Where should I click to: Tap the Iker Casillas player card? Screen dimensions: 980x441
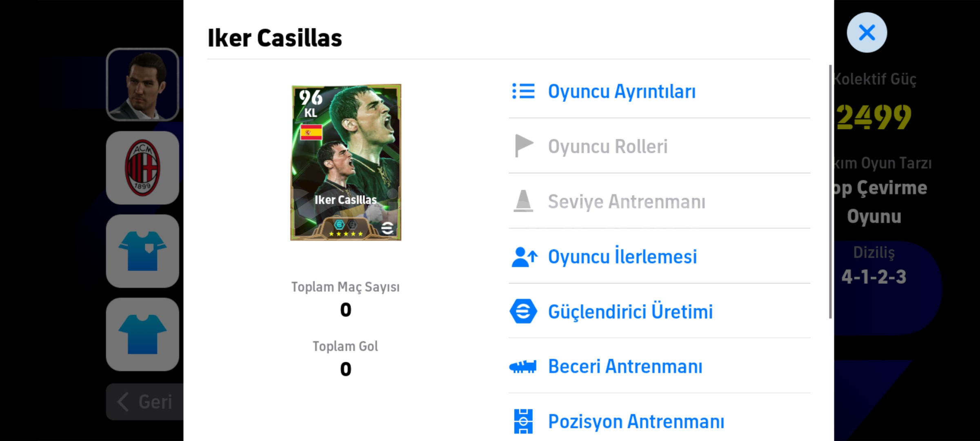[x=346, y=163]
